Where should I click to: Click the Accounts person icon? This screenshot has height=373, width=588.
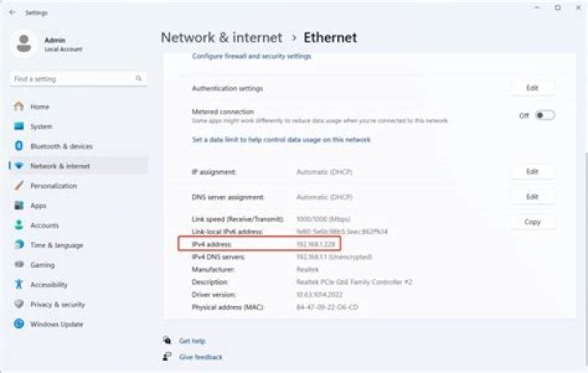click(19, 225)
